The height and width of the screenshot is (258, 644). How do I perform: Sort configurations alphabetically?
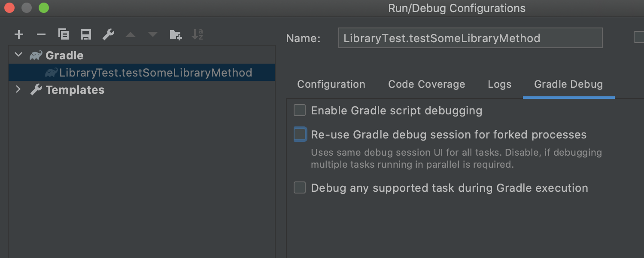point(197,34)
